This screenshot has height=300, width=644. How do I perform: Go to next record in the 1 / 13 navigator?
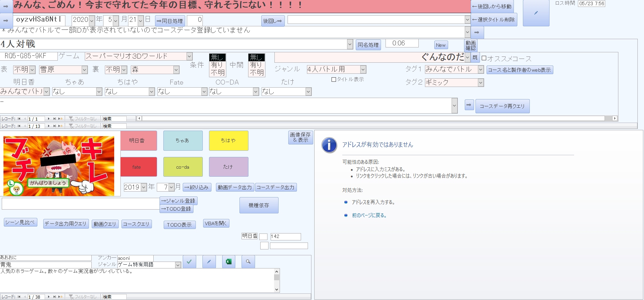(49, 126)
